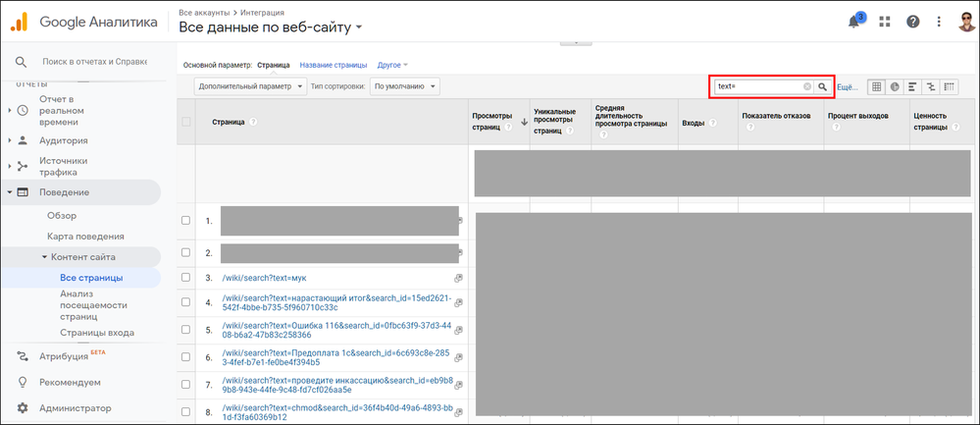Image resolution: width=980 pixels, height=425 pixels.
Task: Open the notifications bell
Action: [853, 22]
